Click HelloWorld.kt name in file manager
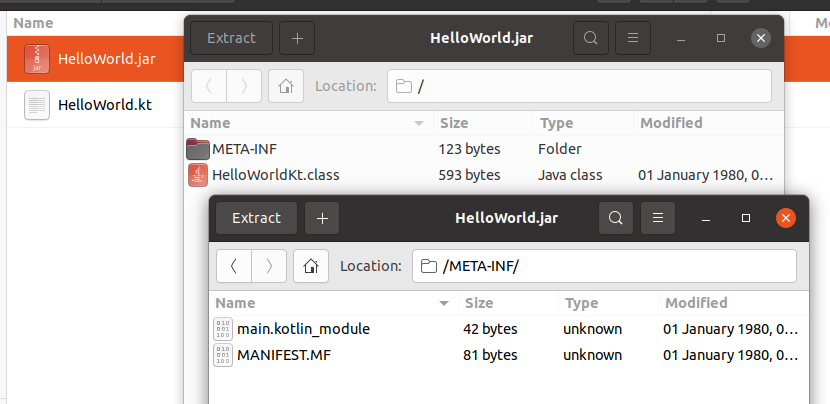The image size is (830, 404). 105,105
